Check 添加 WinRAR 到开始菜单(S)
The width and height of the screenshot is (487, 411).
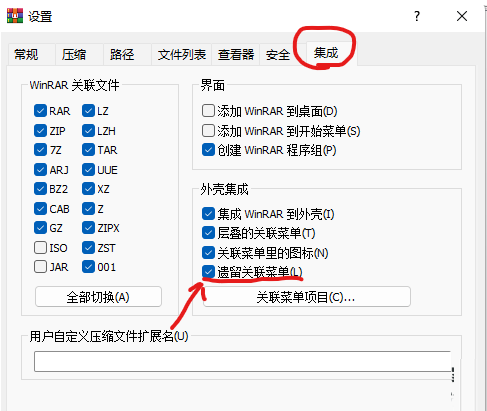click(x=208, y=131)
